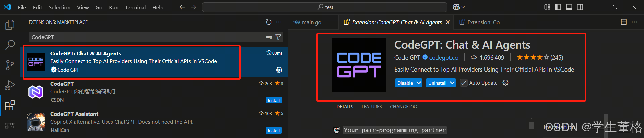Switch to Extension: Go tab
644x138 pixels.
tap(483, 22)
